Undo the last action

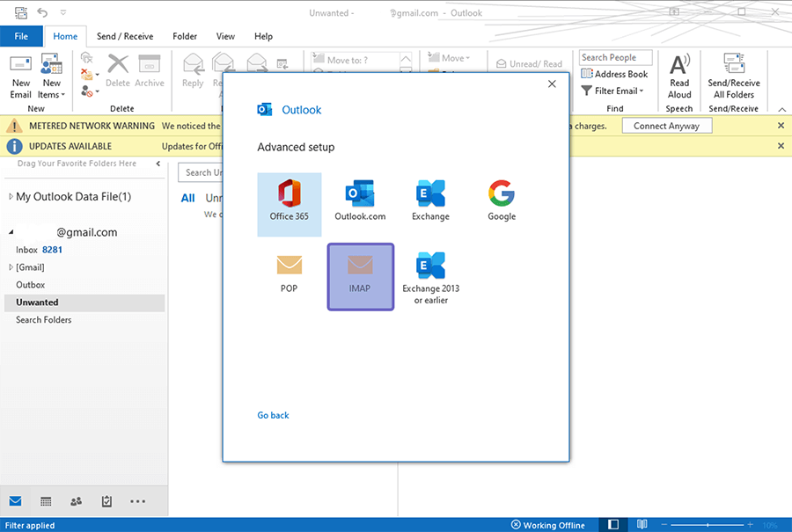[42, 12]
